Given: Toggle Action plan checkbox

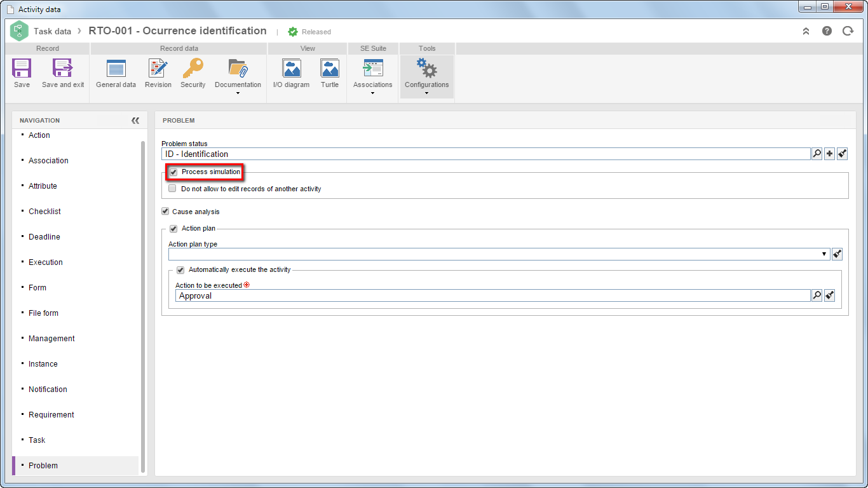Looking at the screenshot, I should (173, 229).
